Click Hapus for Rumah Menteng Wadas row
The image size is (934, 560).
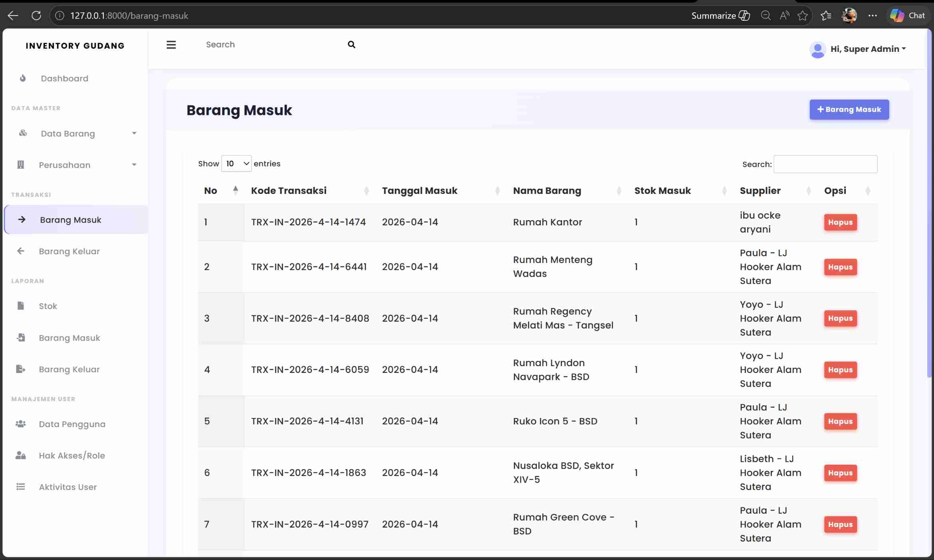840,267
